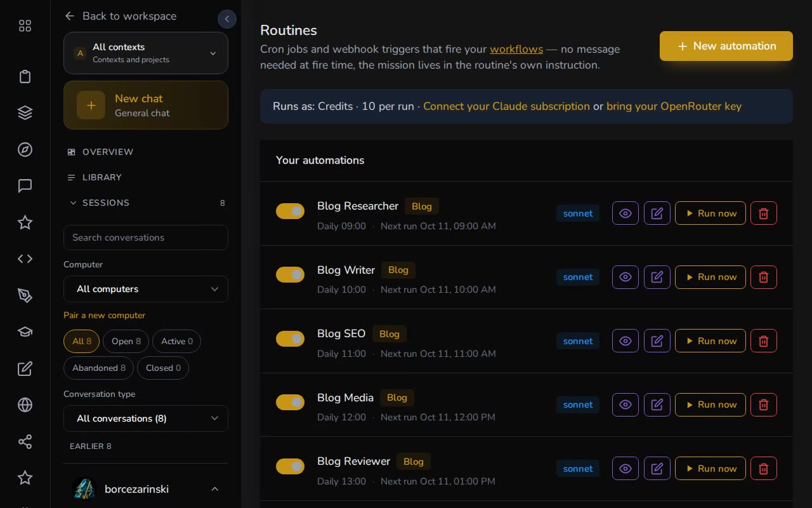Viewport: 812px width, 508px height.
Task: View Blog Writer with the eye icon
Action: coord(625,277)
